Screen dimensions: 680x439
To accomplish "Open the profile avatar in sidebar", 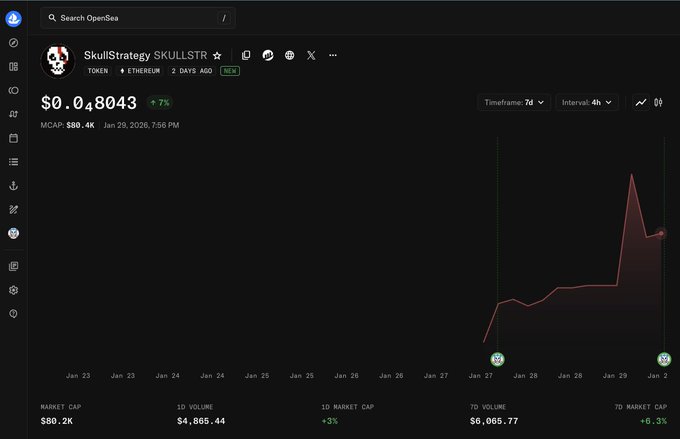I will (13, 233).
